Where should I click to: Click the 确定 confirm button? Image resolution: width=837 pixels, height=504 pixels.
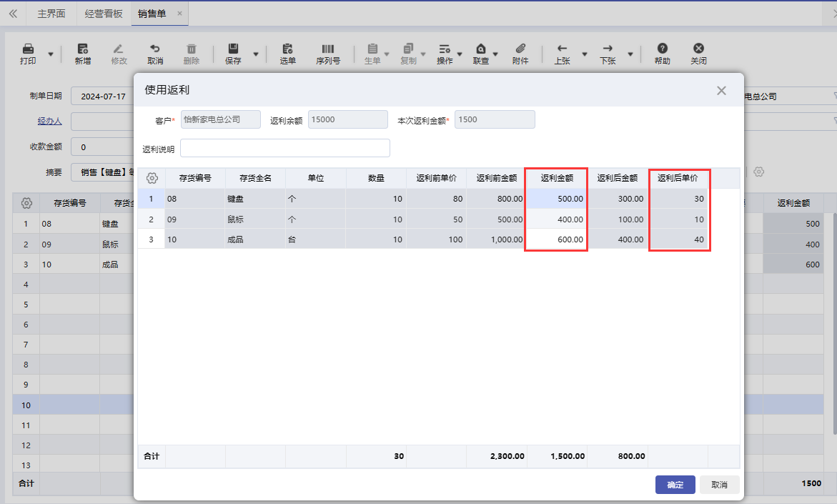point(675,485)
